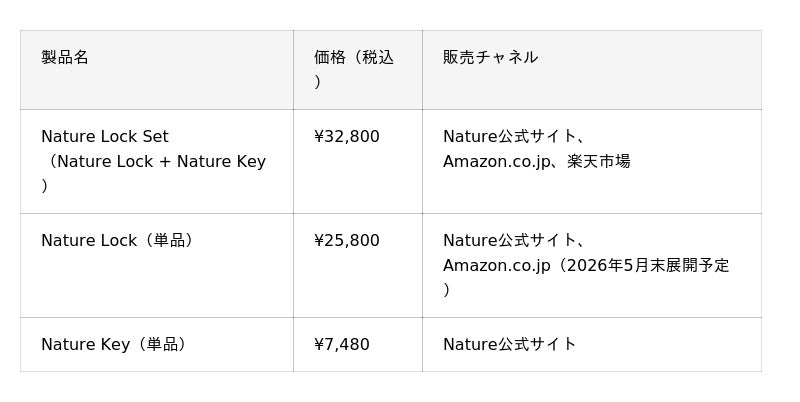The width and height of the screenshot is (800, 402).
Task: Click Nature公式サイト in the Nature Key 単品 row
Action: [510, 345]
